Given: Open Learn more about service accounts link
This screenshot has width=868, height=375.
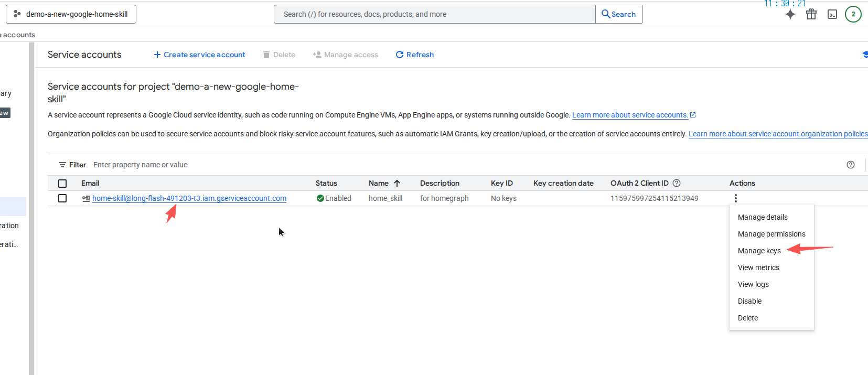Looking at the screenshot, I should (x=634, y=115).
